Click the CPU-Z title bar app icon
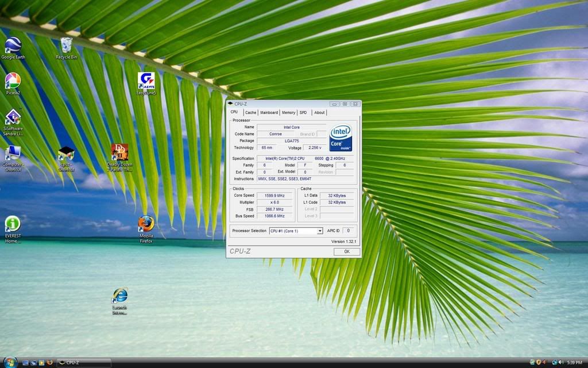Screen dimensions: 588x368 [x=230, y=103]
